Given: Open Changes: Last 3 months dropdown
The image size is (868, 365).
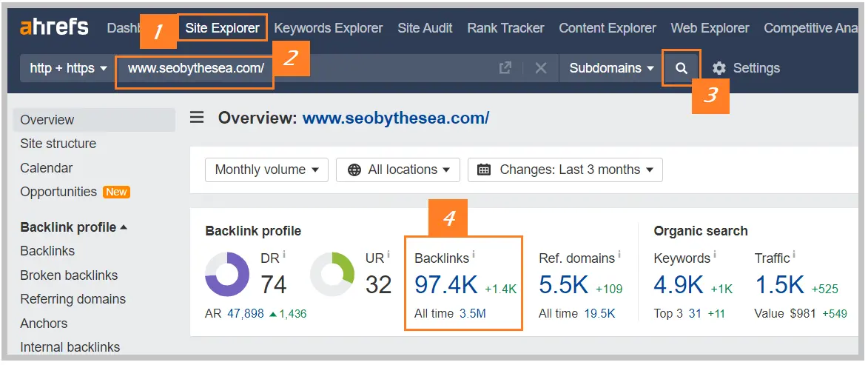Looking at the screenshot, I should click(565, 170).
